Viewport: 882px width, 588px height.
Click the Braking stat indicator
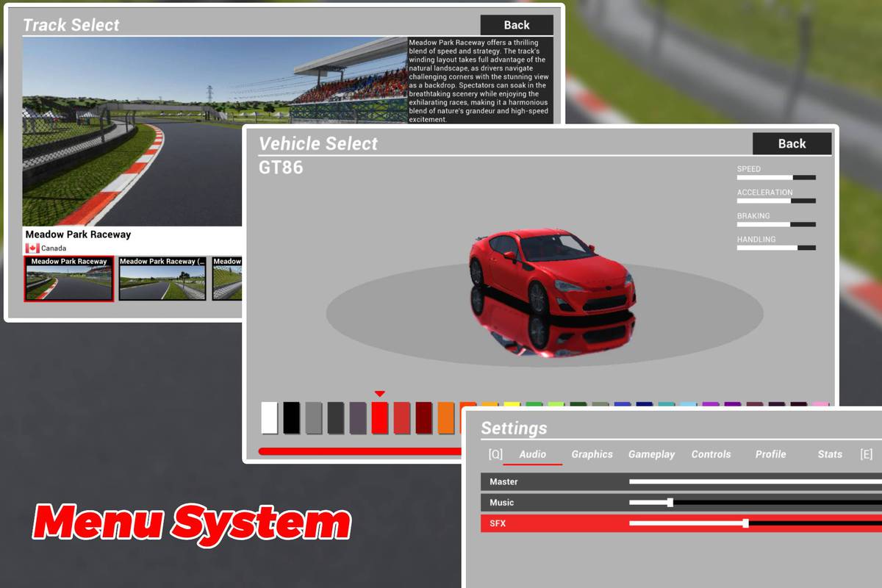(775, 224)
